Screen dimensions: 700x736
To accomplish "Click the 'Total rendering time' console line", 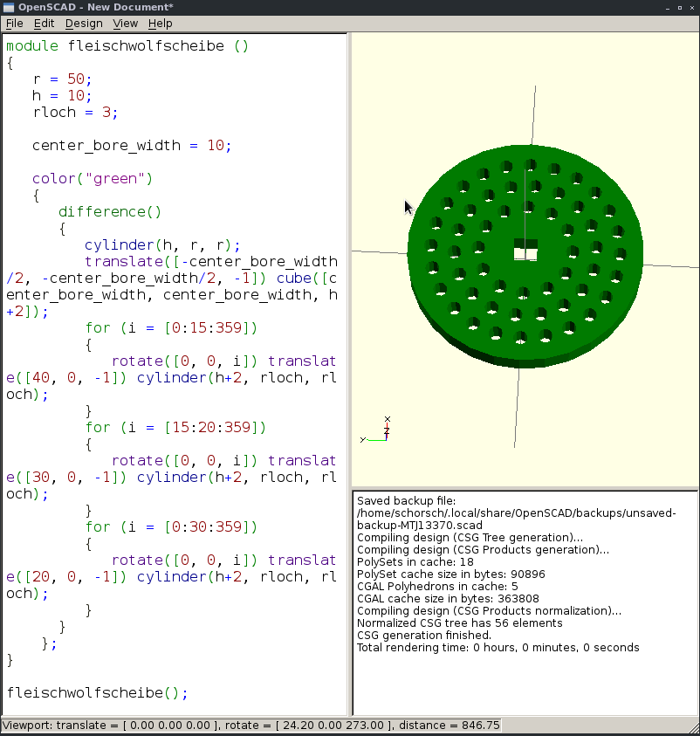I will pos(498,648).
